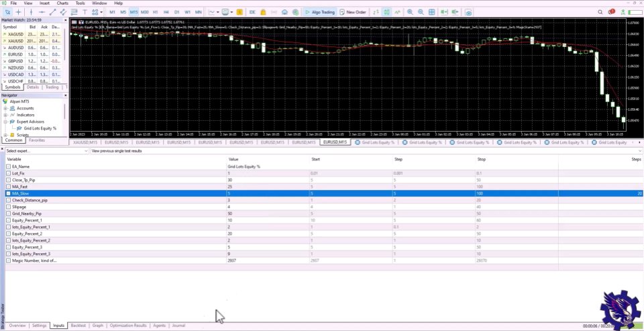
Task: Zoom out on the chart
Action: point(421,12)
